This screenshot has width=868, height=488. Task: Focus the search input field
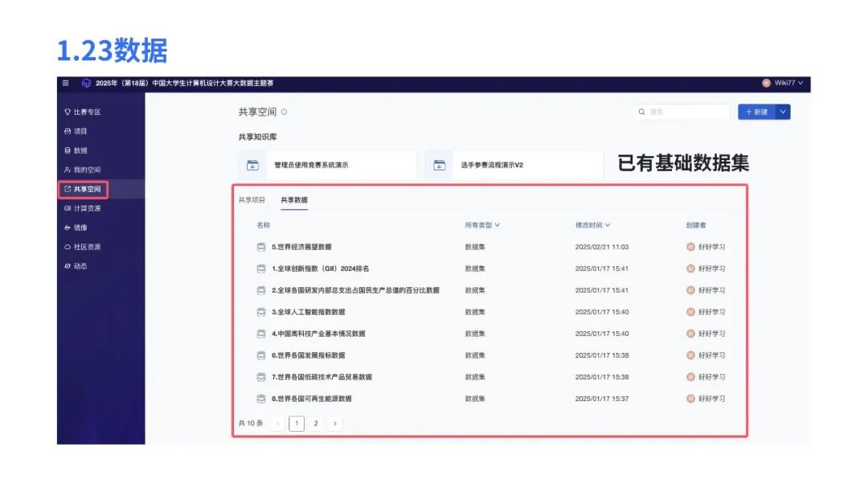click(x=682, y=112)
